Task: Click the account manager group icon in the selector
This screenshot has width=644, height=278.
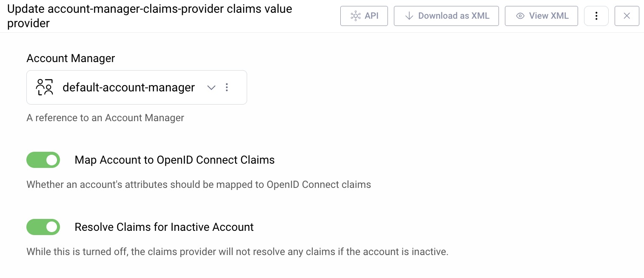Action: (45, 87)
